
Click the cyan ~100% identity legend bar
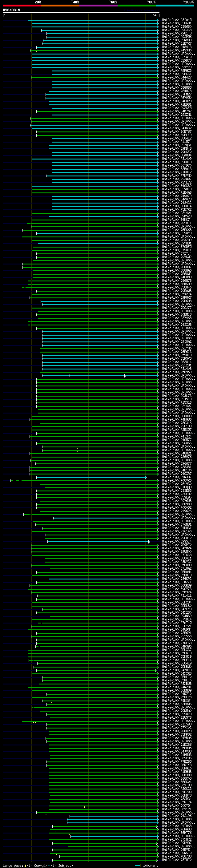[175, 6]
